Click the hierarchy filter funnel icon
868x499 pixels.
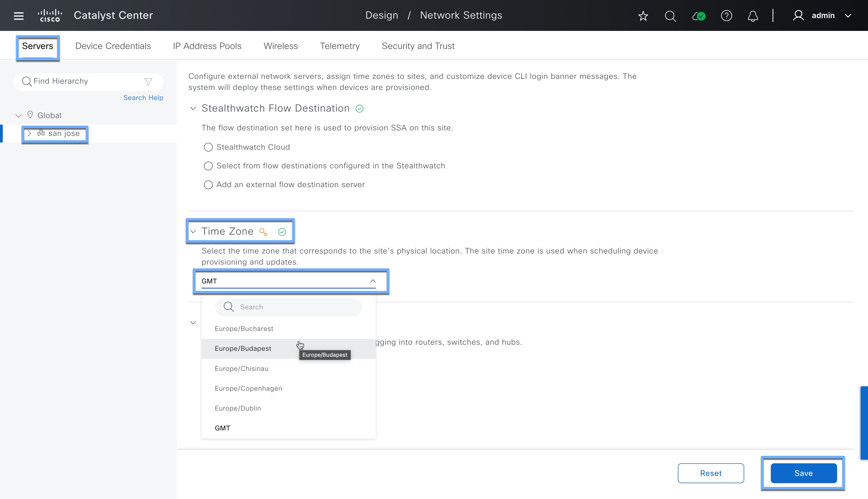point(148,82)
